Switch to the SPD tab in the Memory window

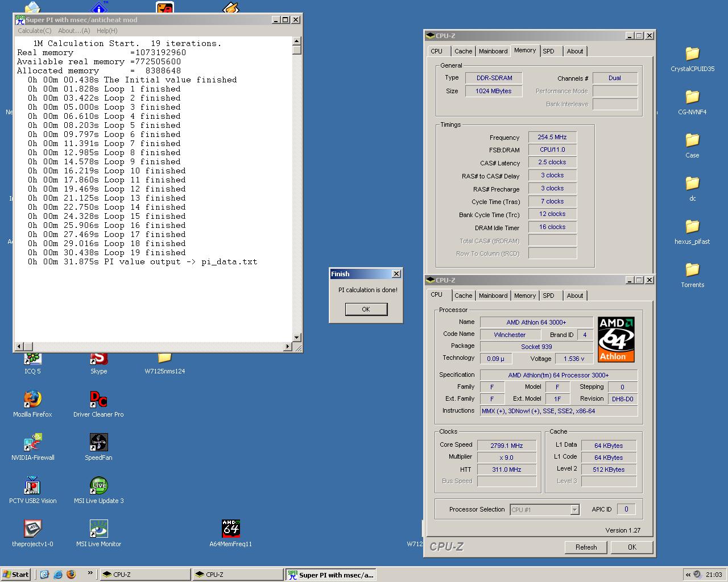[x=548, y=51]
